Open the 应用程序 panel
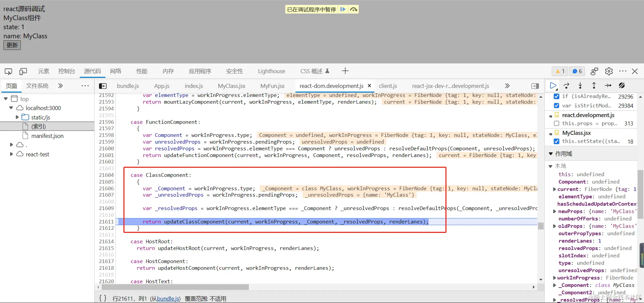The height and width of the screenshot is (303, 644). 200,71
